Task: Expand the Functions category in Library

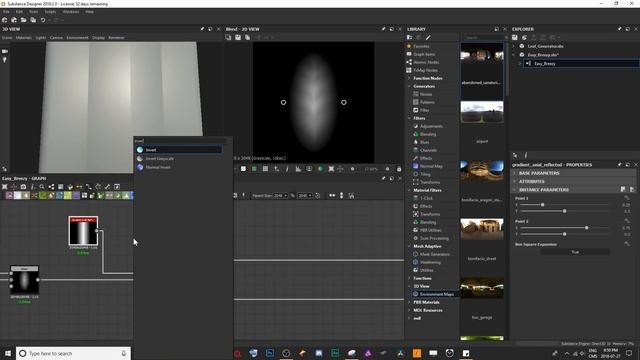Action: coord(409,278)
